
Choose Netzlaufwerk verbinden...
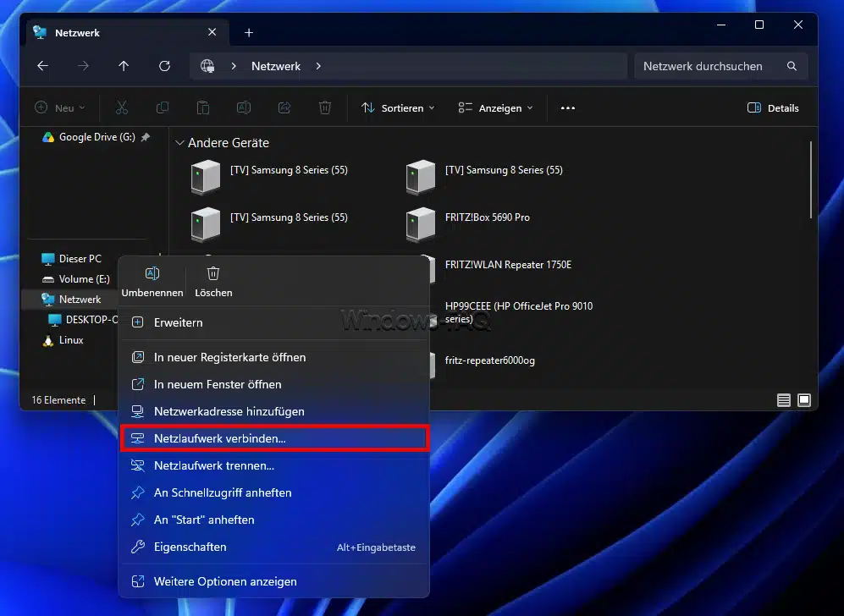pos(274,438)
